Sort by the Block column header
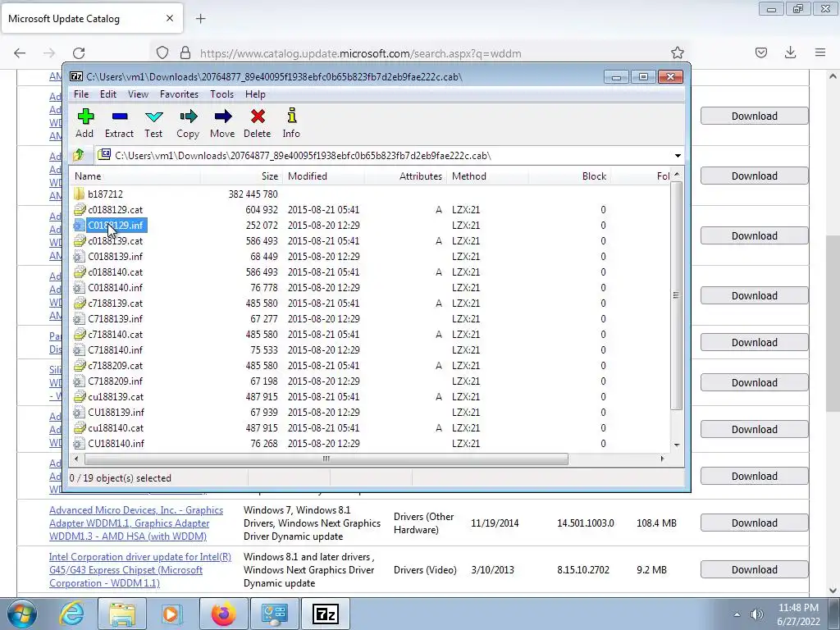 [x=569, y=176]
